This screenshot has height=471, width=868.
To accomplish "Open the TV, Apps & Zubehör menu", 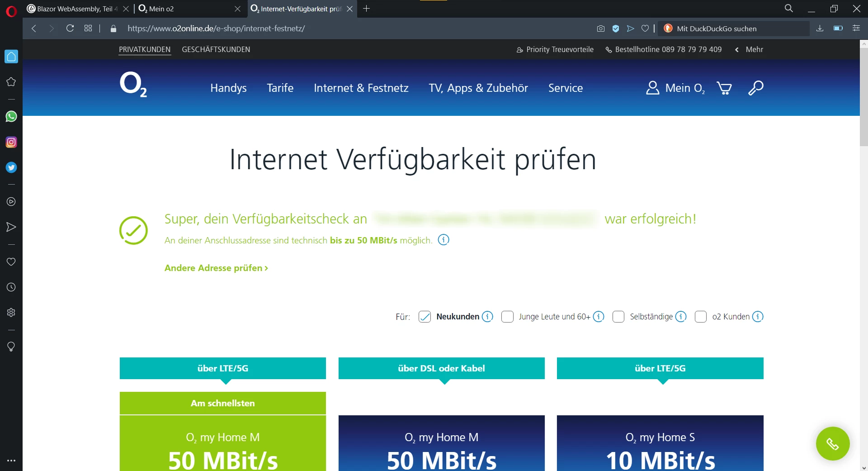I will pos(478,88).
